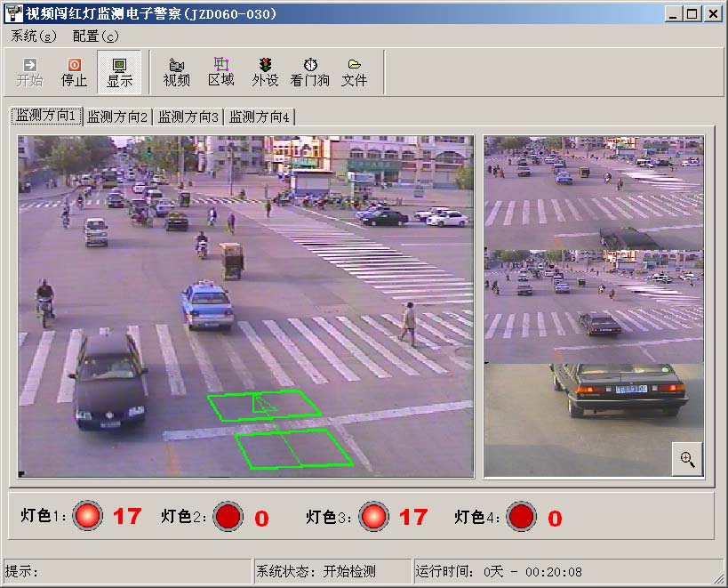The image size is (728, 588).
Task: Toggle the 显示 display button
Action: 119,72
